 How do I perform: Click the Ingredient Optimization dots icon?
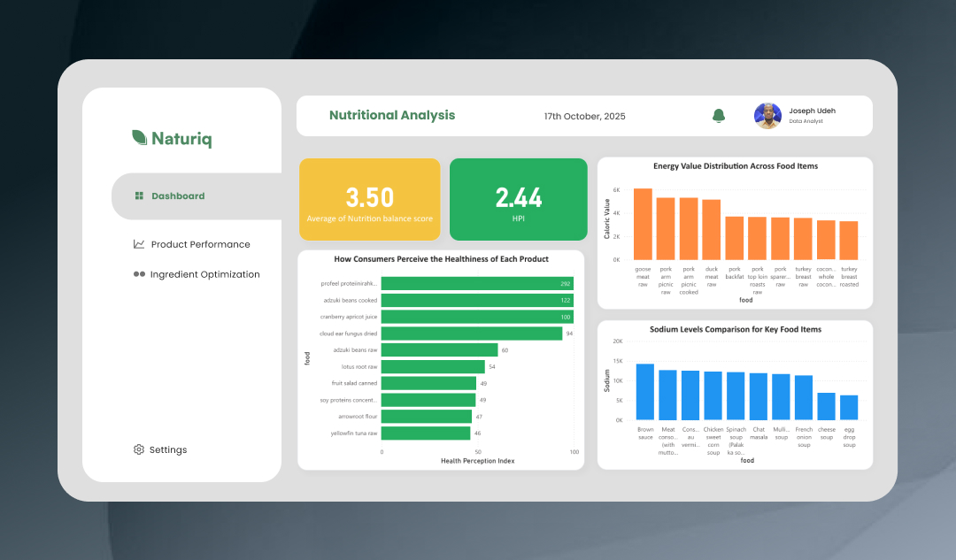click(139, 274)
